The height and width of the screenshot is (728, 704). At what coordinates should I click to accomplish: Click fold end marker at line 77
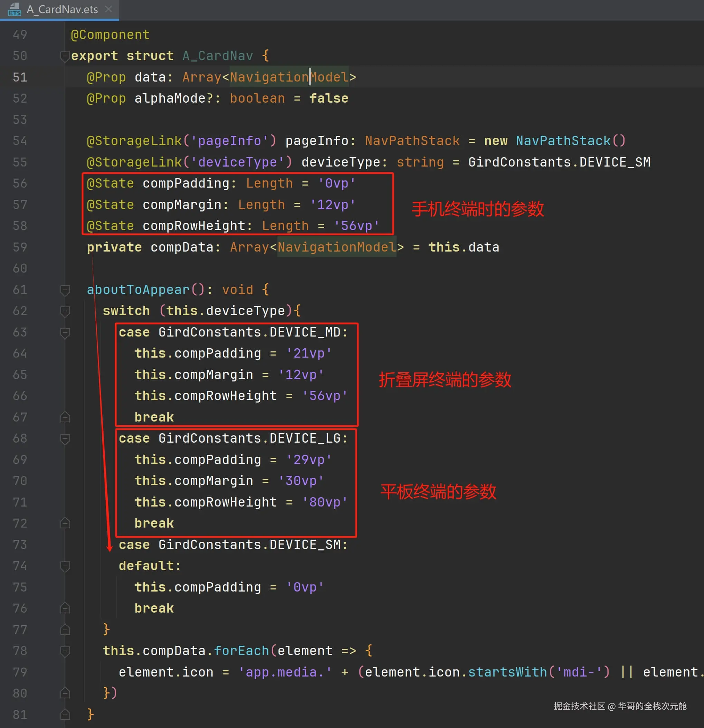pyautogui.click(x=65, y=630)
